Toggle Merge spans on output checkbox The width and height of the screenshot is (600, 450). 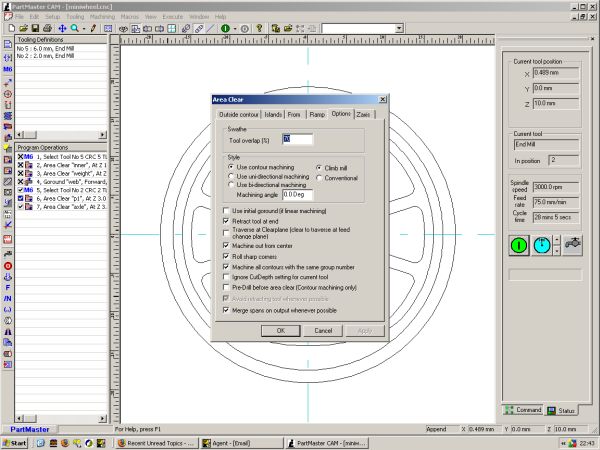[x=226, y=310]
